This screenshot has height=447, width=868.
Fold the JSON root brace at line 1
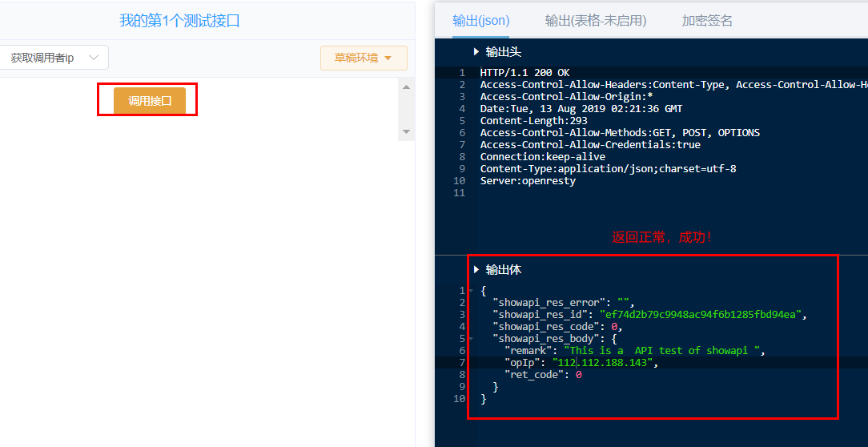point(471,290)
